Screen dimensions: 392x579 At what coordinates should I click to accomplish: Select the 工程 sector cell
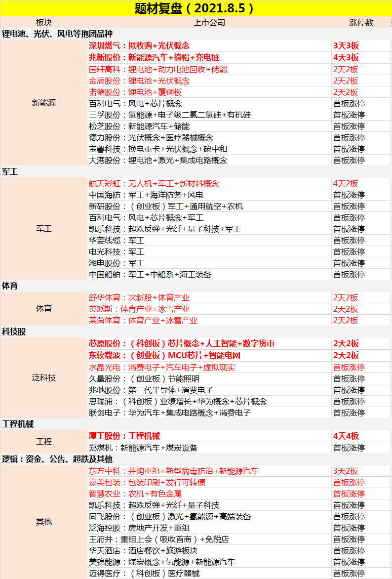click(x=44, y=442)
